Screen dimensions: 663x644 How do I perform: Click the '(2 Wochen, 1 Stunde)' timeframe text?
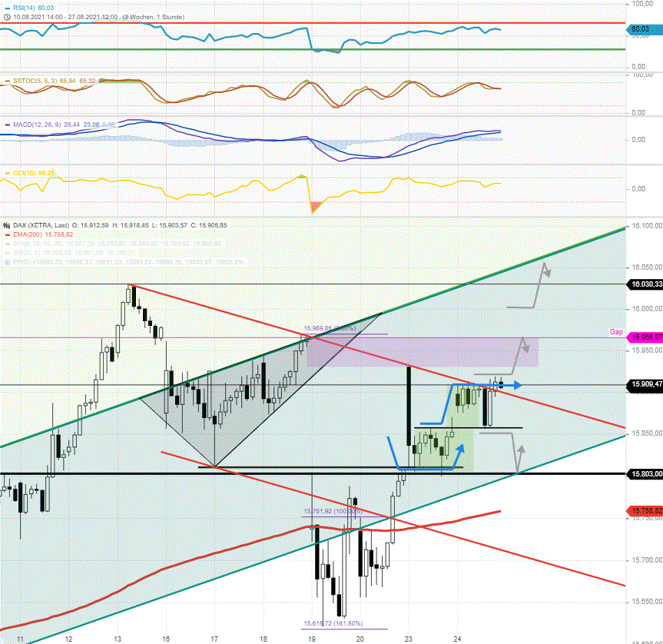(154, 17)
